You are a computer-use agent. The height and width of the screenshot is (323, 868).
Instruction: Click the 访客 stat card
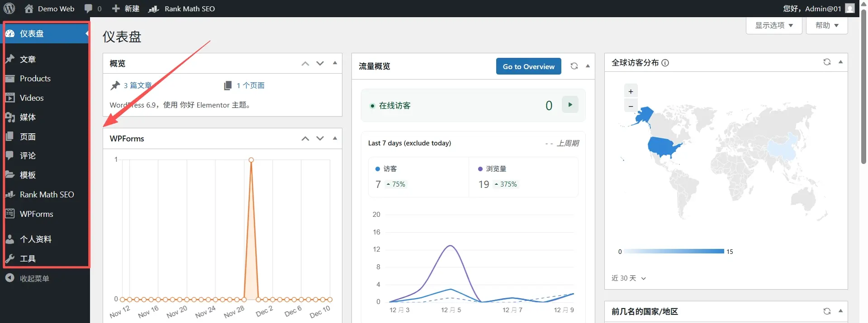pos(418,177)
